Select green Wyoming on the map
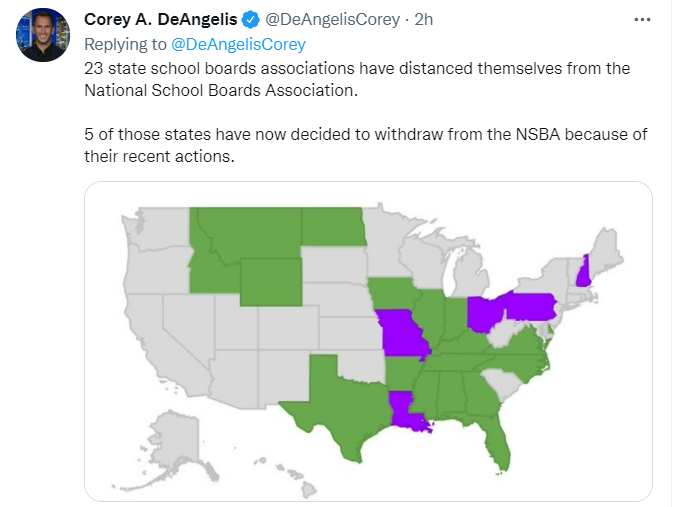This screenshot has height=507, width=678. (x=270, y=281)
